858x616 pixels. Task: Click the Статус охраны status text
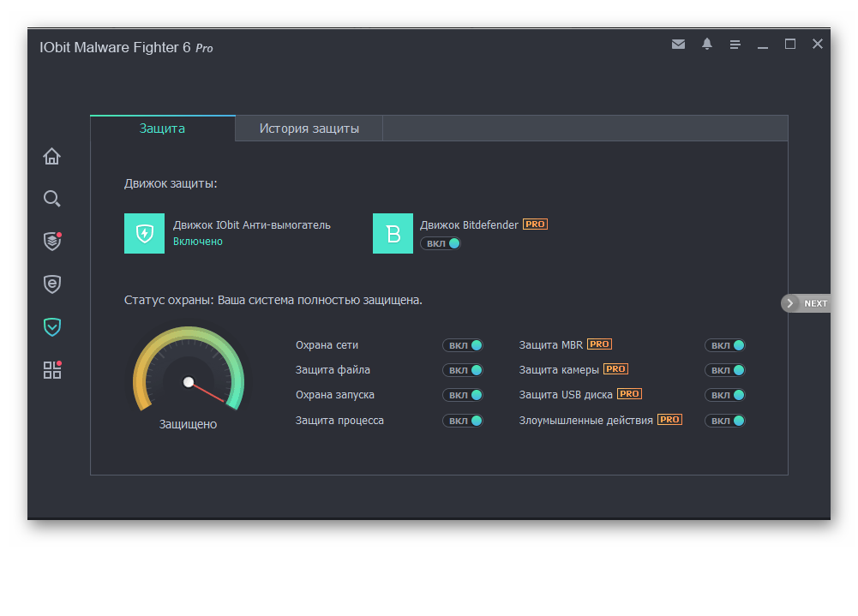coord(273,301)
